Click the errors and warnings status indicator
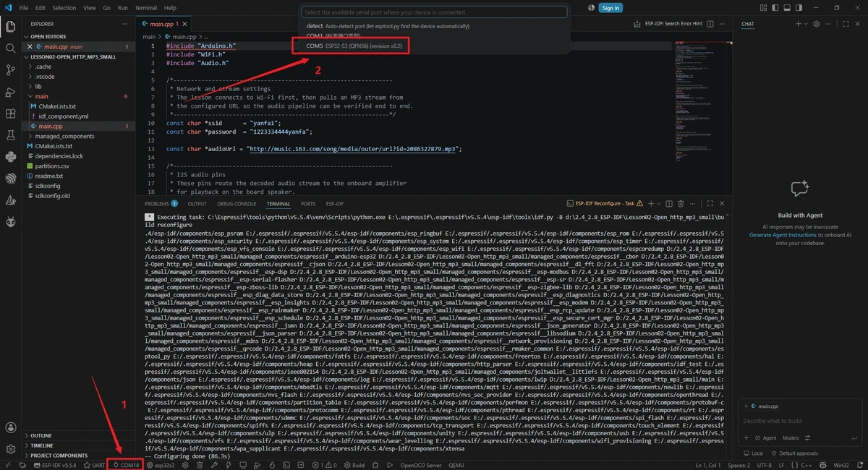 [x=324, y=465]
